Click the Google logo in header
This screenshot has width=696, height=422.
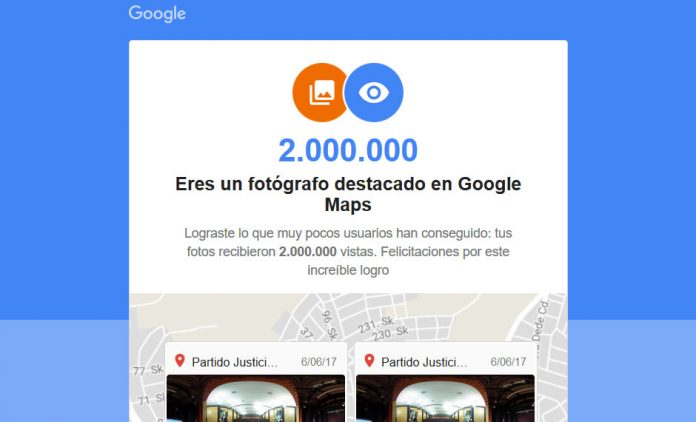tap(157, 14)
